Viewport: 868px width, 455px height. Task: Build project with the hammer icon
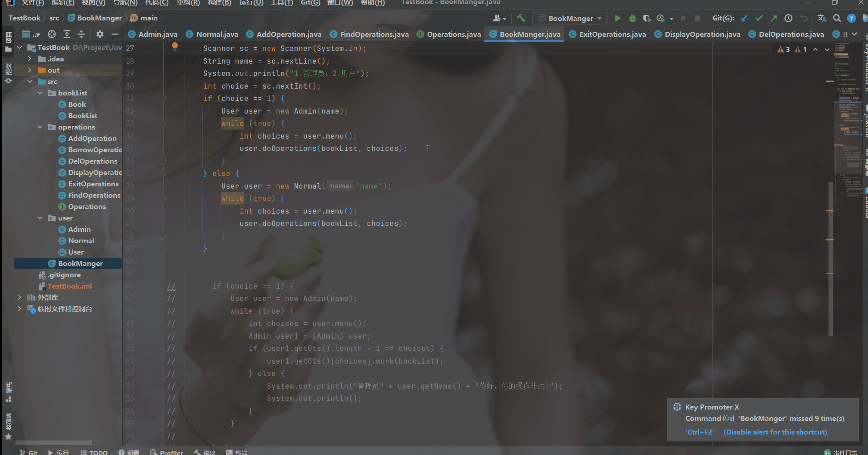point(521,18)
